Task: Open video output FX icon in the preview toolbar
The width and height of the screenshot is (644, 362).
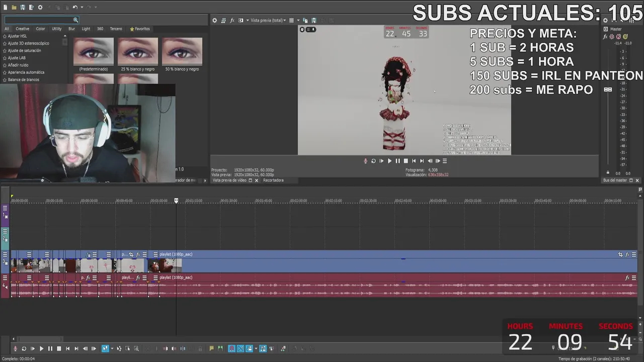Action: (x=232, y=20)
